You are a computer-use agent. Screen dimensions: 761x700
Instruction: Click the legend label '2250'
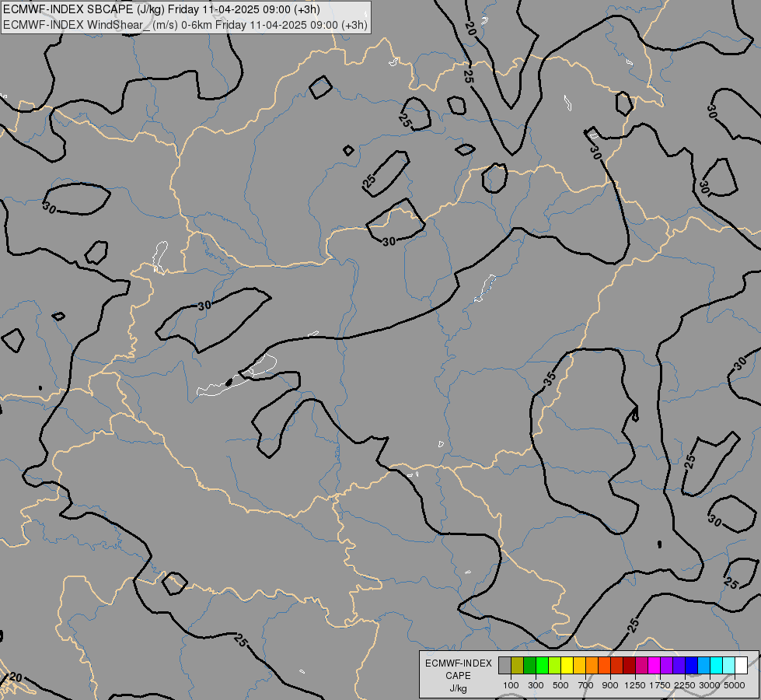685,685
